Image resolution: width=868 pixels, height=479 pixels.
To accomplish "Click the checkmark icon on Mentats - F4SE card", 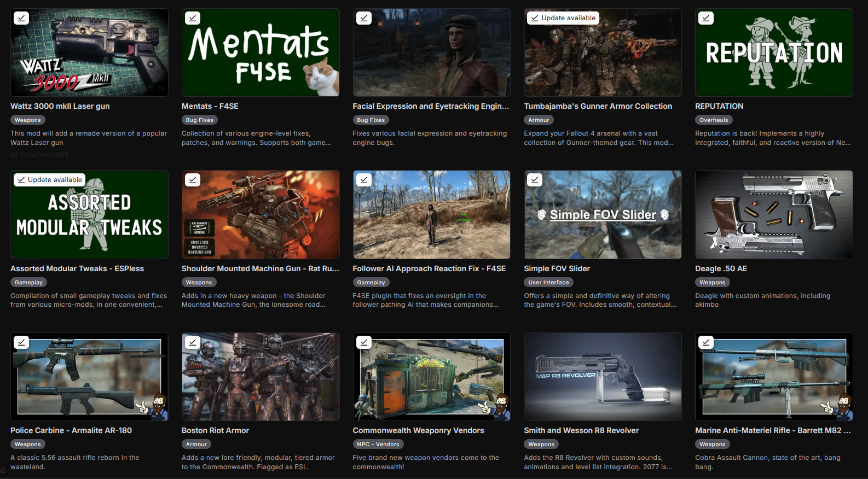I will pyautogui.click(x=193, y=18).
